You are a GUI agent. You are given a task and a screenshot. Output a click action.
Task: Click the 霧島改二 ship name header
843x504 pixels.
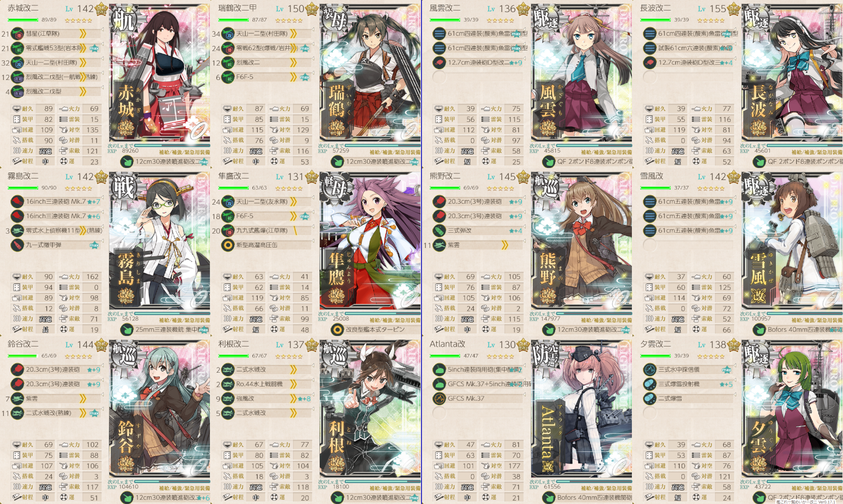click(x=23, y=176)
